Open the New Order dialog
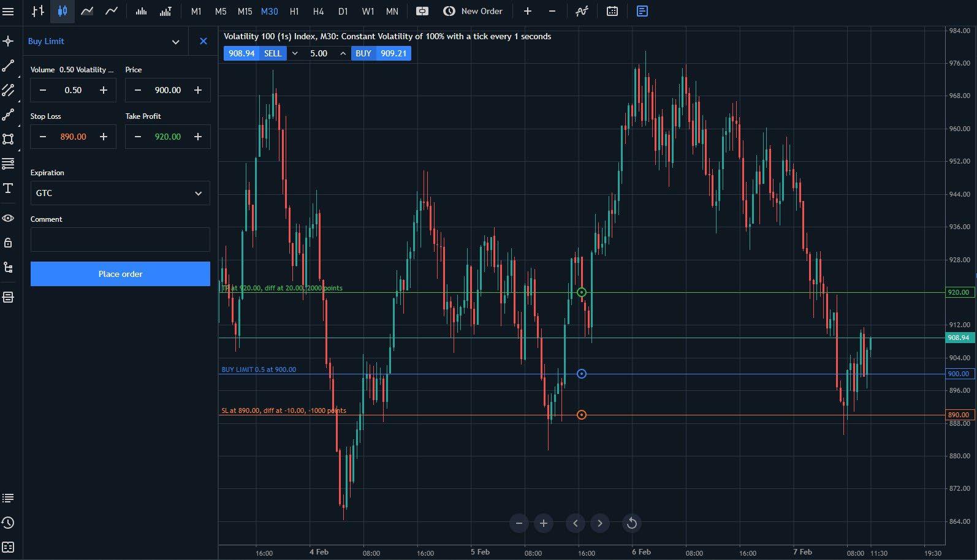Image resolution: width=977 pixels, height=560 pixels. (473, 11)
